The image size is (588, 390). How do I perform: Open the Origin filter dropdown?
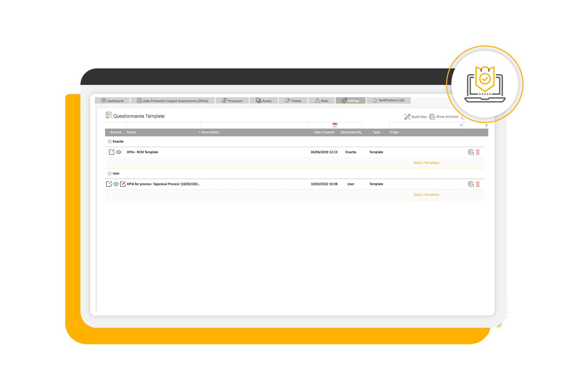(461, 125)
